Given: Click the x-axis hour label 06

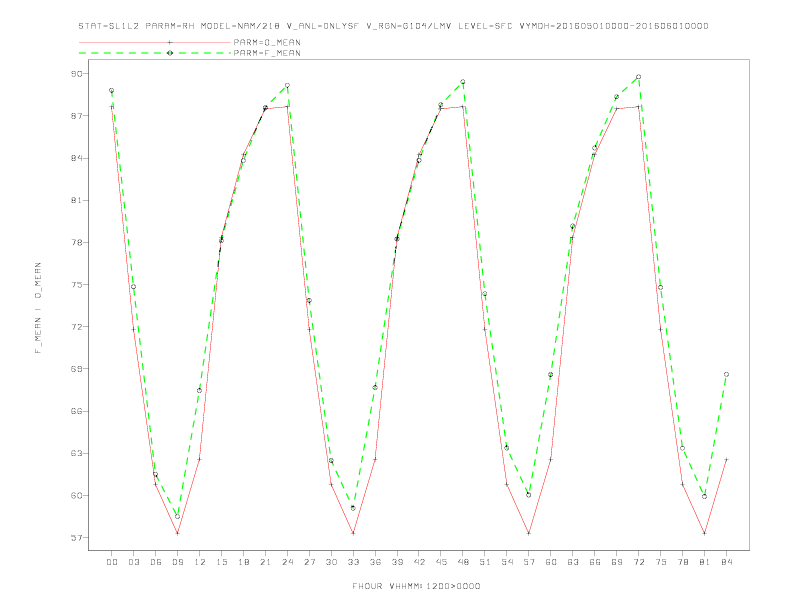Looking at the screenshot, I should [x=156, y=562].
